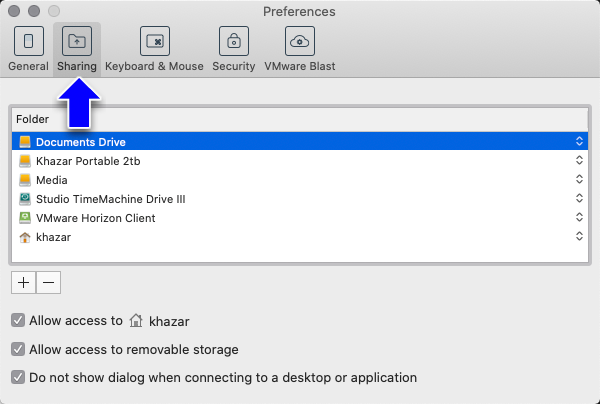Click the khazar home folder icon in list
Image resolution: width=600 pixels, height=404 pixels.
(x=25, y=237)
